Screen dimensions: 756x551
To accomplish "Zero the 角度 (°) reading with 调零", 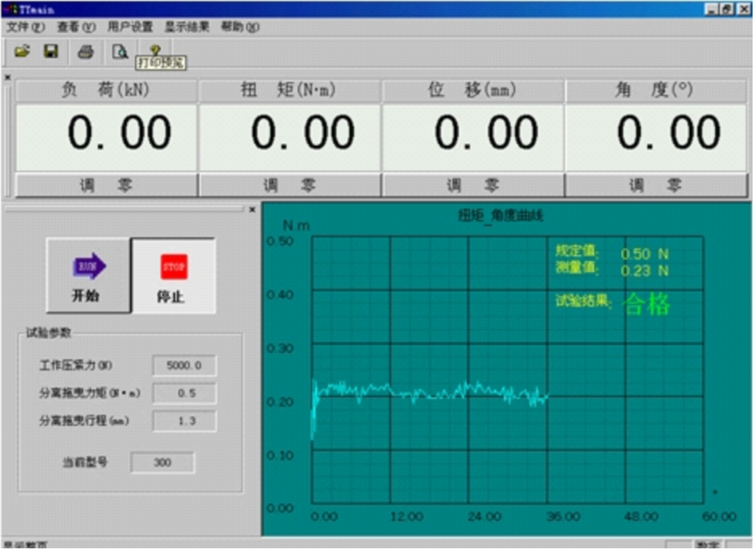I will (x=655, y=186).
